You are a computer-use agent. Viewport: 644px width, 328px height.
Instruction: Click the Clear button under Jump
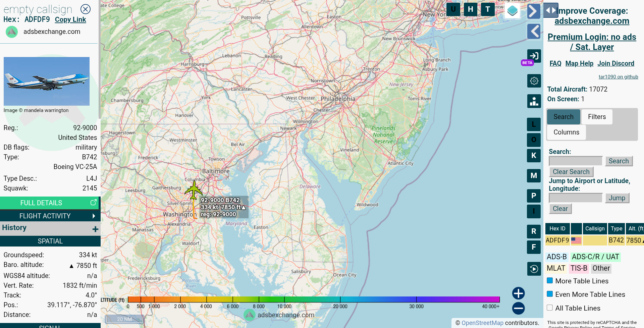pyautogui.click(x=560, y=209)
